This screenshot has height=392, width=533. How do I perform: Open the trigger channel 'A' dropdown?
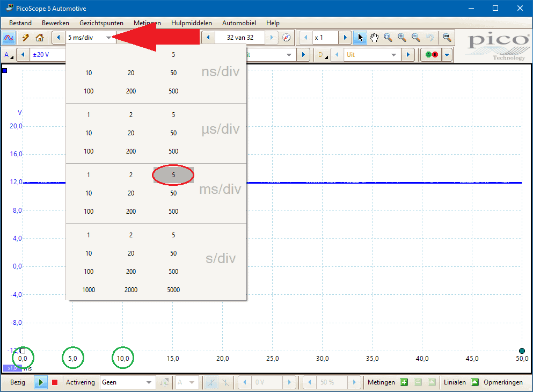point(187,382)
